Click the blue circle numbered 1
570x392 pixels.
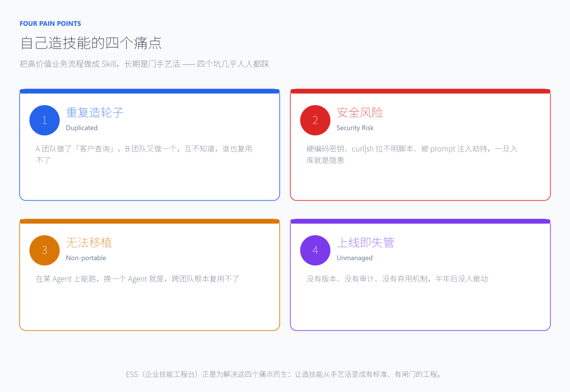(44, 120)
